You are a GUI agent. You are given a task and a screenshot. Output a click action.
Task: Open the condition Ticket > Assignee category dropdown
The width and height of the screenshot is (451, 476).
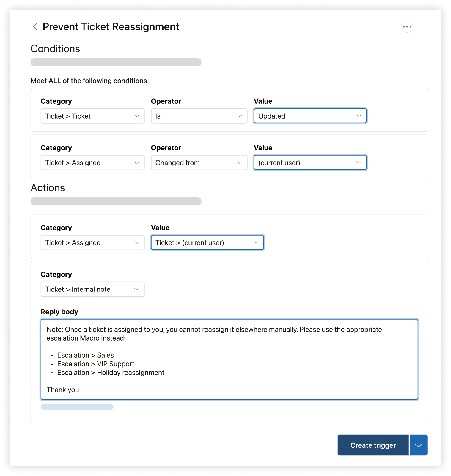[x=92, y=163]
